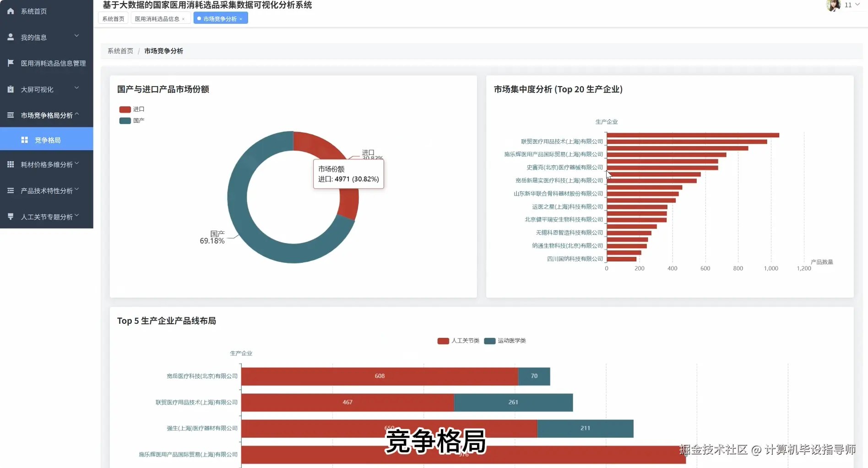
Task: Click the list icon for 市场竞争格局分析
Action: pyautogui.click(x=11, y=115)
